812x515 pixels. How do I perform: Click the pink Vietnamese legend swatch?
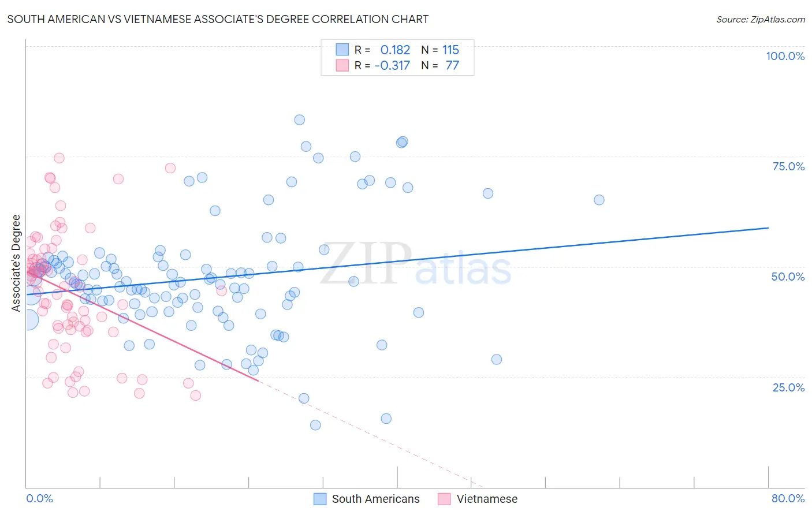point(444,499)
